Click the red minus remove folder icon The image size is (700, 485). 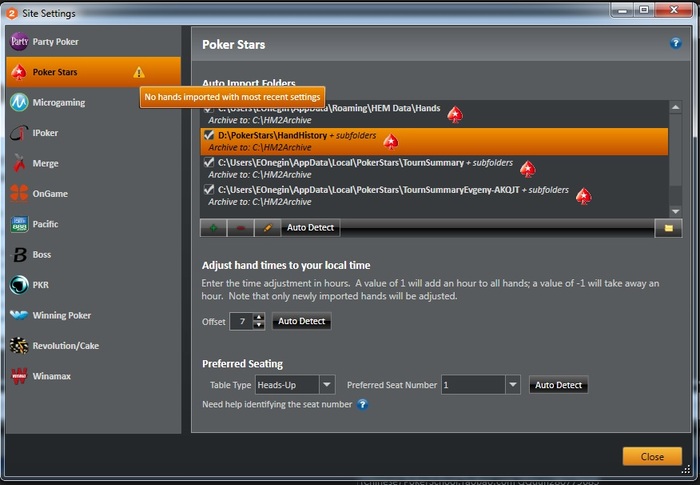pyautogui.click(x=241, y=228)
